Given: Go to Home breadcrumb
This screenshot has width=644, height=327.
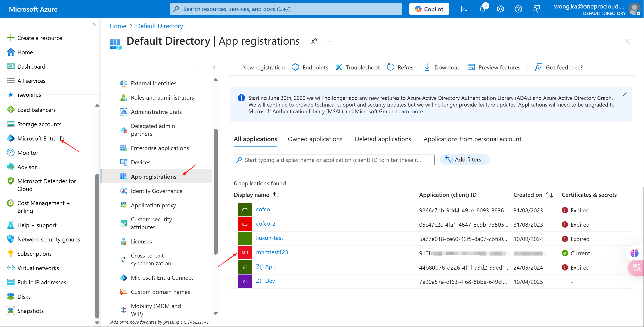Looking at the screenshot, I should tap(118, 26).
